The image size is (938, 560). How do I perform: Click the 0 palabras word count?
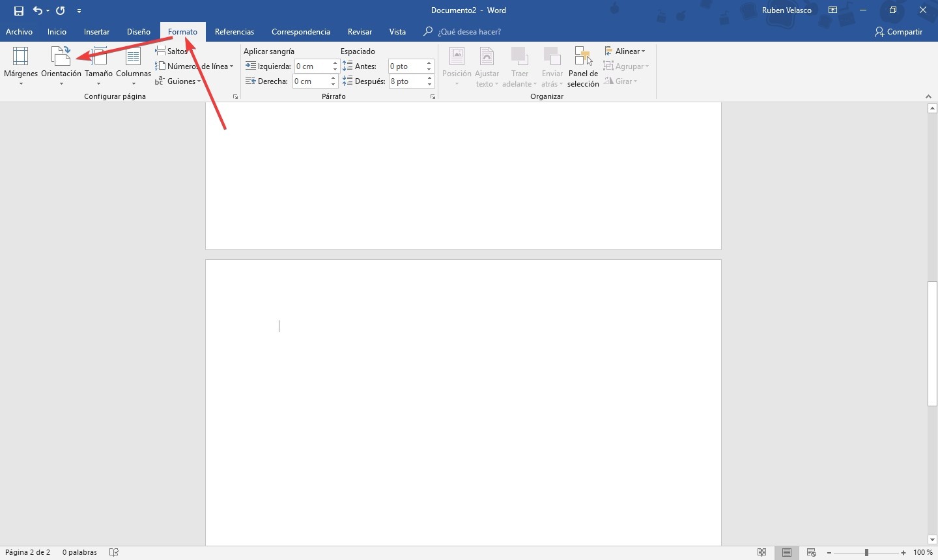click(79, 552)
